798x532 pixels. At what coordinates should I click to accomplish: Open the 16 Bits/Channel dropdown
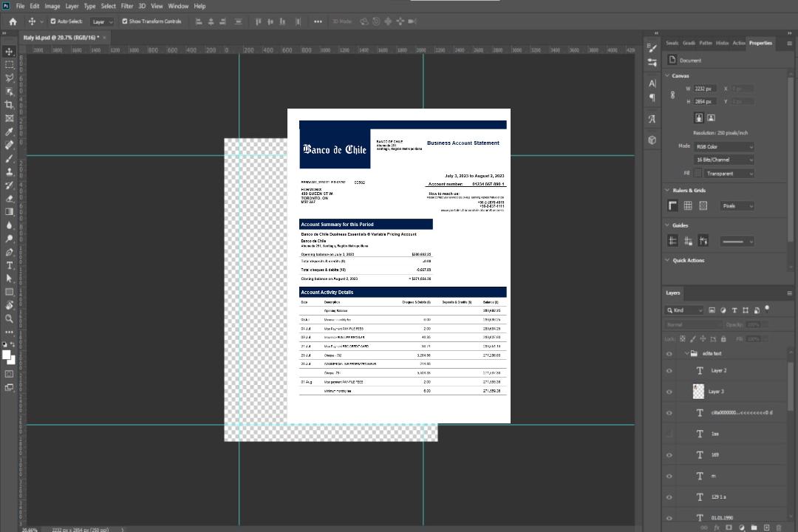click(723, 160)
